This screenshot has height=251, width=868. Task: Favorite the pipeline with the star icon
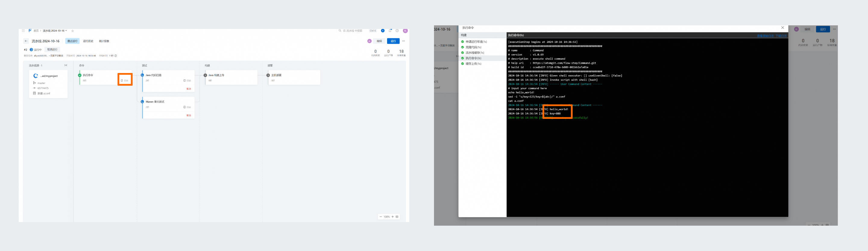pos(72,31)
